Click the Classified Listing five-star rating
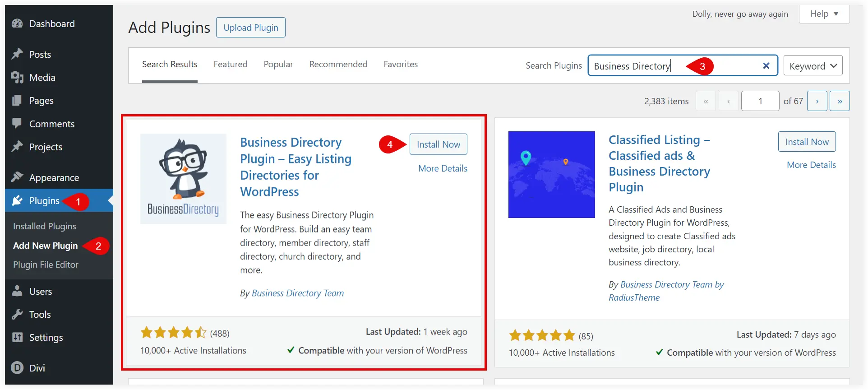Image resolution: width=868 pixels, height=390 pixels. pos(542,336)
